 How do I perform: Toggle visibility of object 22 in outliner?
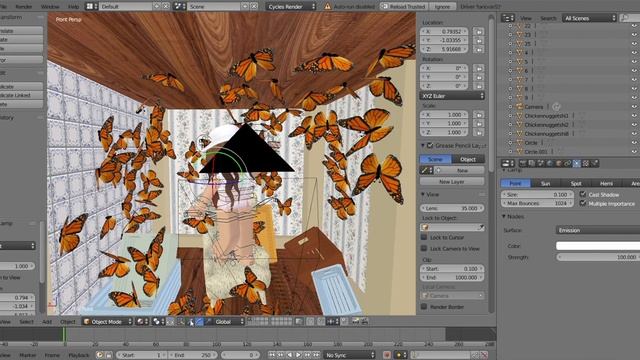[x=634, y=26]
